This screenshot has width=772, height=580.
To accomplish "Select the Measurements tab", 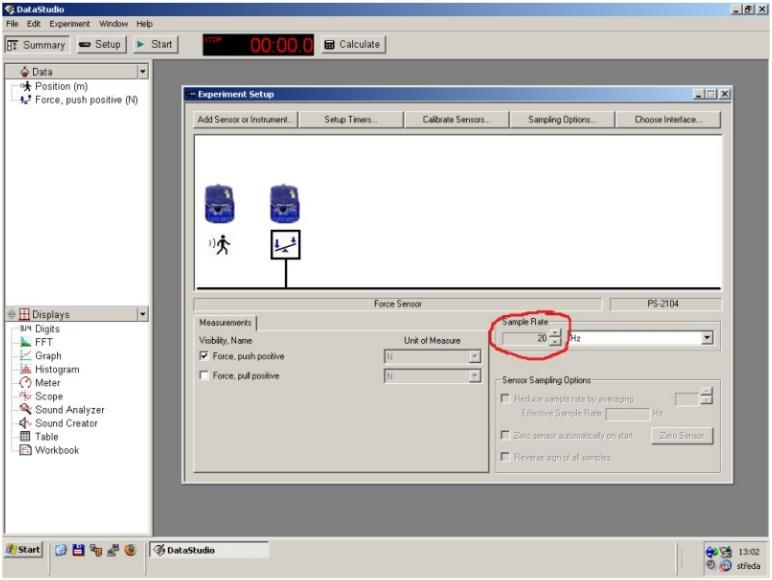I will 225,322.
